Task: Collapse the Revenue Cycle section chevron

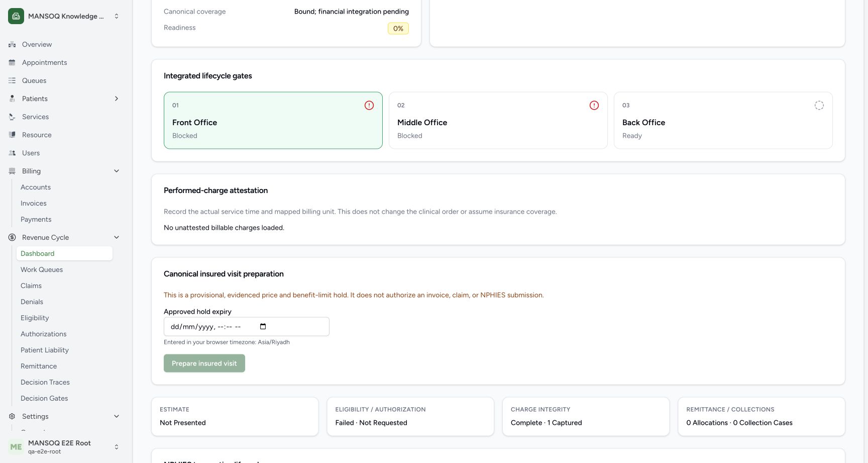Action: pyautogui.click(x=117, y=237)
